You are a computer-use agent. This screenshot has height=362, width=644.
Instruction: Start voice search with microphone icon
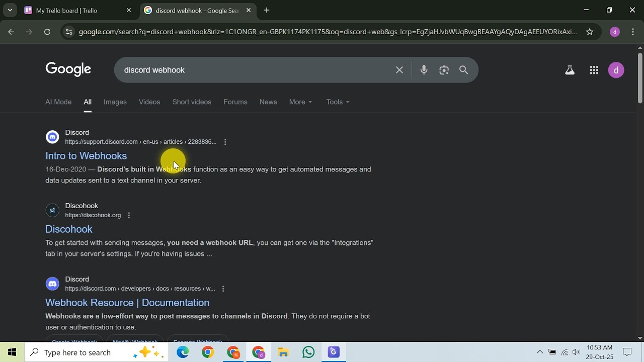(x=424, y=70)
